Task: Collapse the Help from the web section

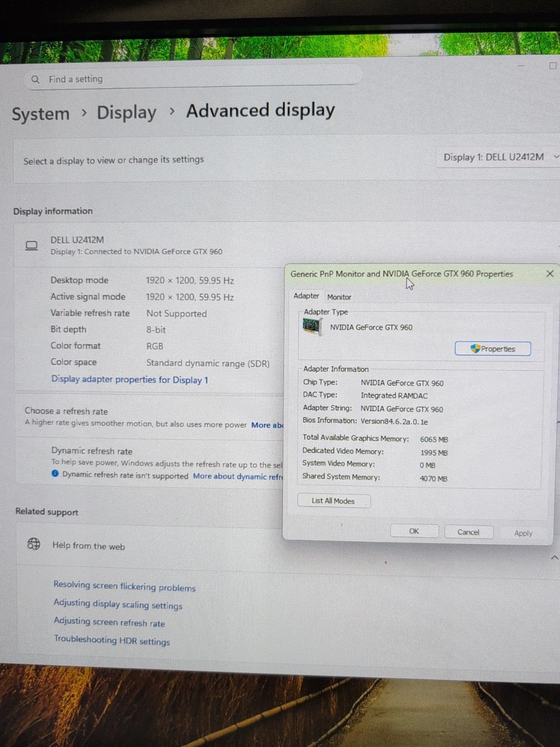Action: tap(554, 557)
